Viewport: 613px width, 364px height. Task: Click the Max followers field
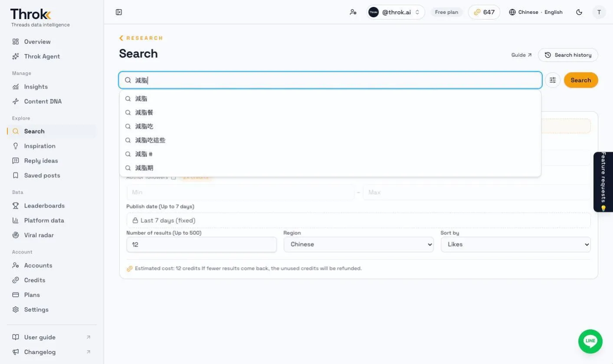pyautogui.click(x=476, y=192)
